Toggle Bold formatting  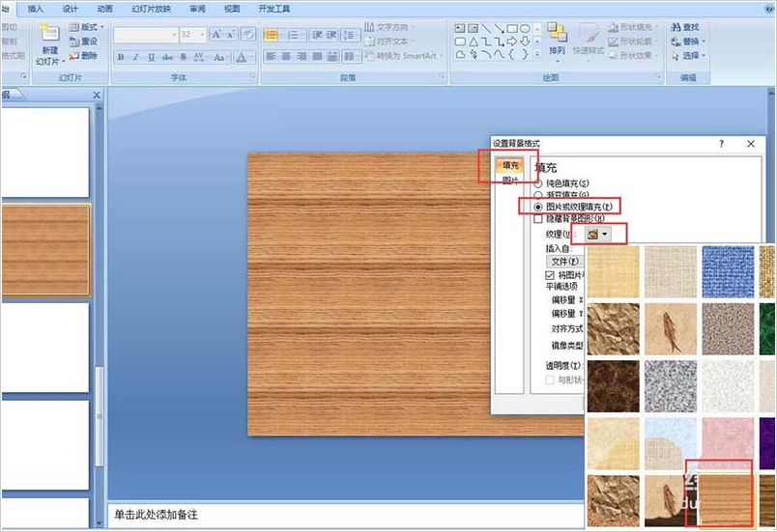(121, 57)
